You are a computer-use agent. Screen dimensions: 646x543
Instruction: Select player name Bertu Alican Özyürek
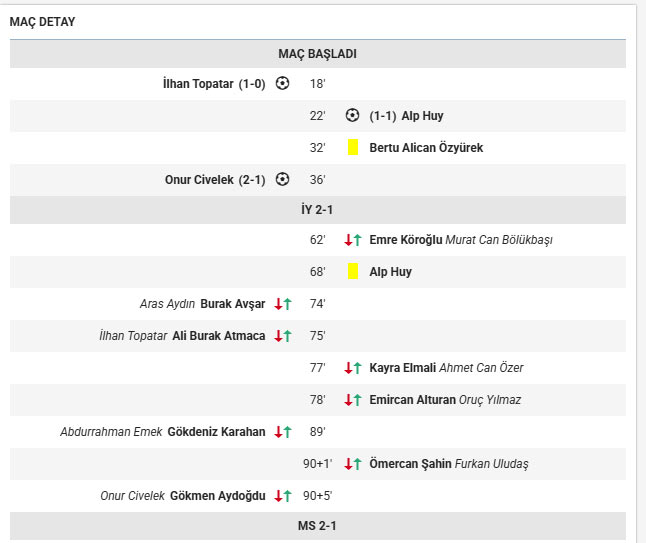click(426, 148)
